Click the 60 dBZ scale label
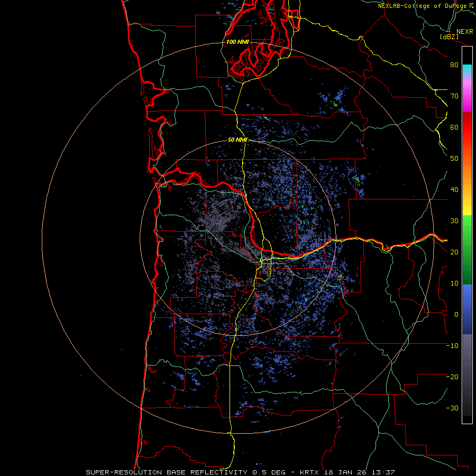This screenshot has width=476, height=476. coord(454,127)
